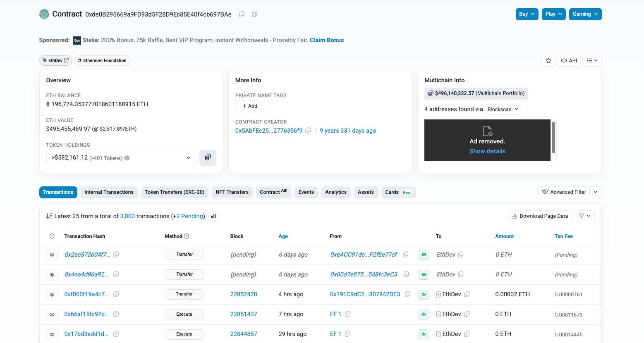
Task: Show the address QR code
Action: (x=255, y=14)
